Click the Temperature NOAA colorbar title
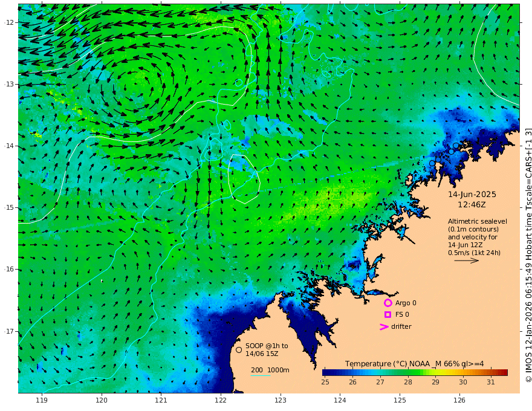Screen dimensions: 532x411 click(x=414, y=363)
